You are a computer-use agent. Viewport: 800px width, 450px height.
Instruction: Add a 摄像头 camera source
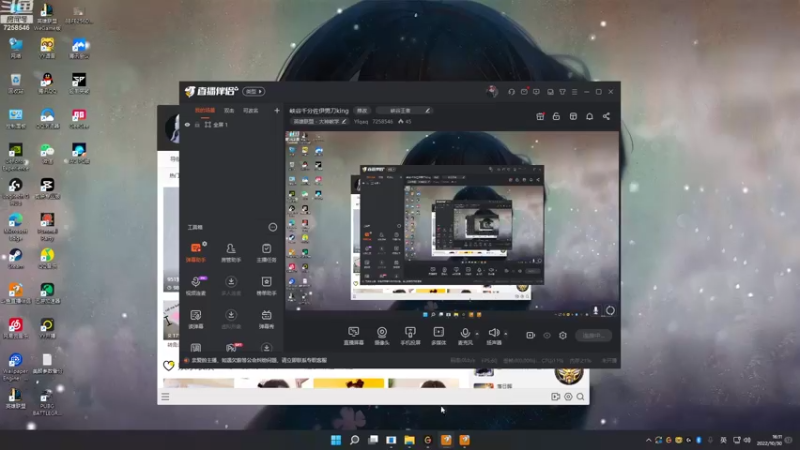click(x=382, y=336)
